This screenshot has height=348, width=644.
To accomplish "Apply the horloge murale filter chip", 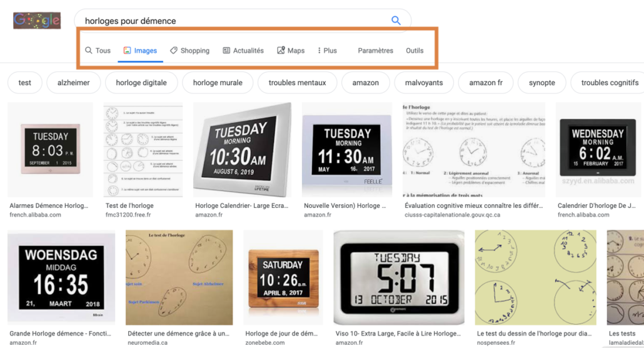I will tap(218, 83).
